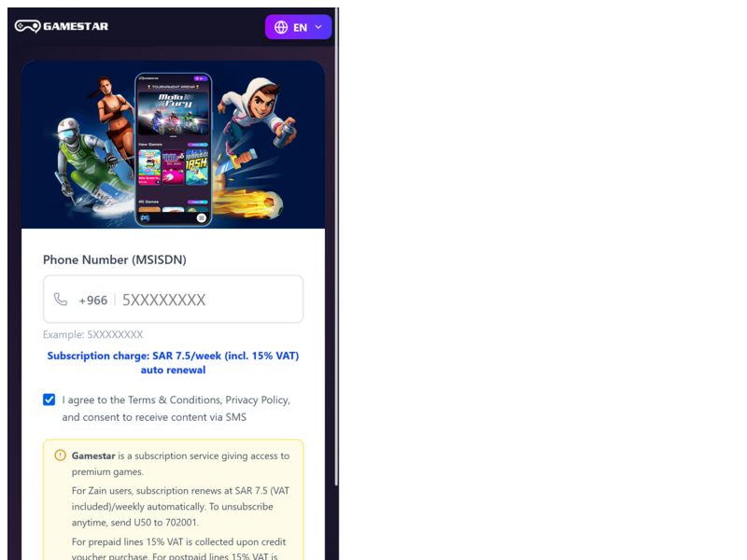Click the chevron arrow beside EN
Screen dimensions: 747x560
(318, 27)
